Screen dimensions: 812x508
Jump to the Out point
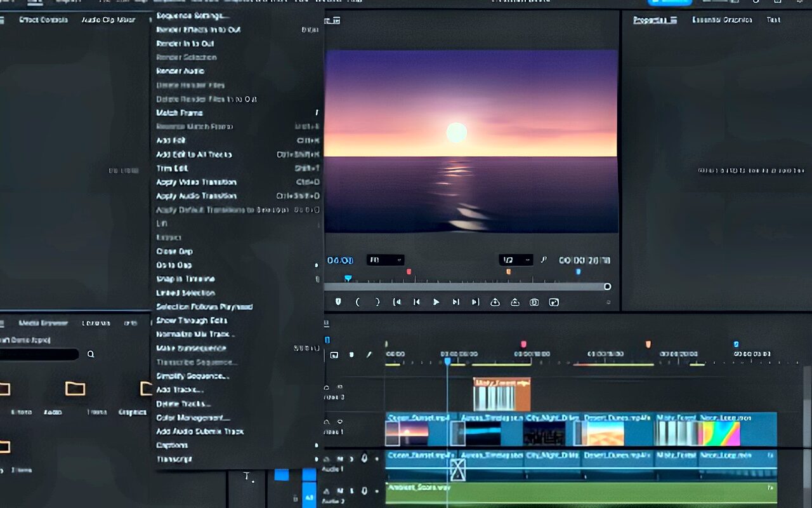click(475, 302)
